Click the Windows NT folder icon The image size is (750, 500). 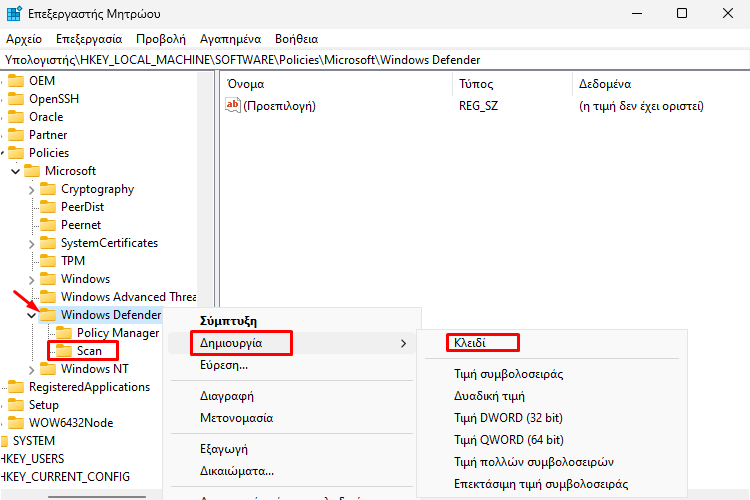48,369
